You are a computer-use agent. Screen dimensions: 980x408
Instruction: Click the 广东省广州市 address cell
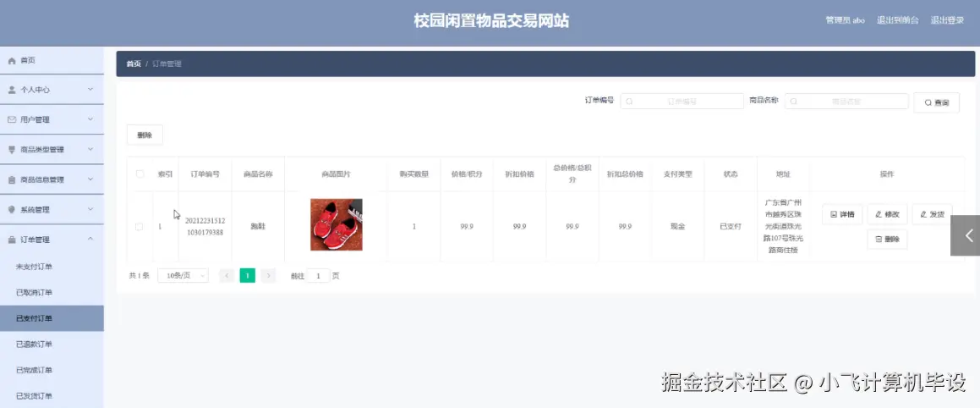[783, 227]
